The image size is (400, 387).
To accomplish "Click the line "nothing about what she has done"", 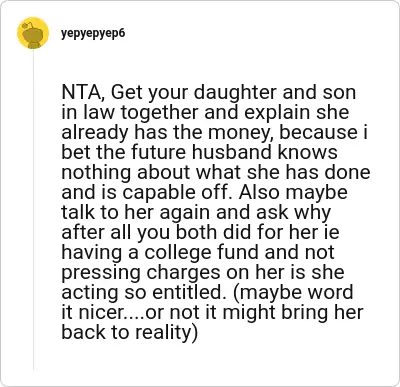I will tap(216, 172).
